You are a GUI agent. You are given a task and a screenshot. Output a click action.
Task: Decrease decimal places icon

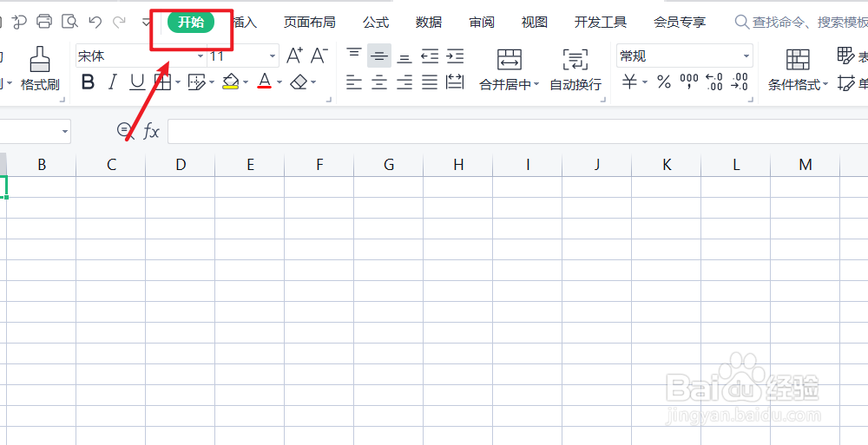[740, 82]
